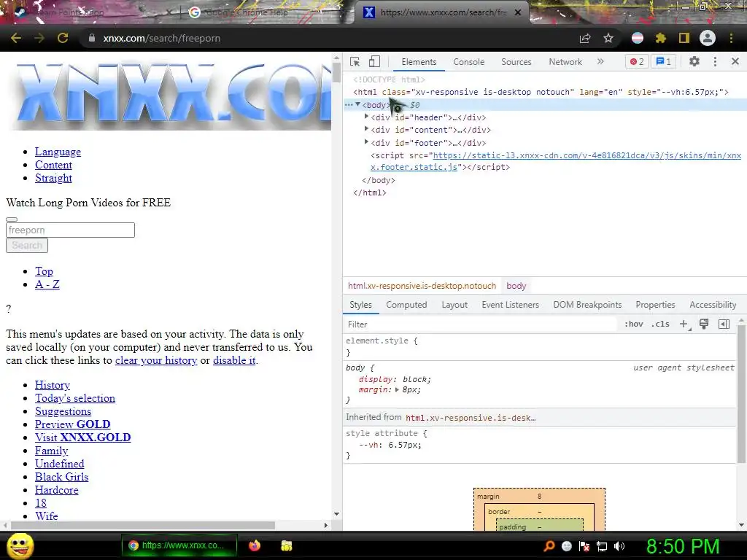The width and height of the screenshot is (747, 560).
Task: Open the A - Z link
Action: [47, 284]
